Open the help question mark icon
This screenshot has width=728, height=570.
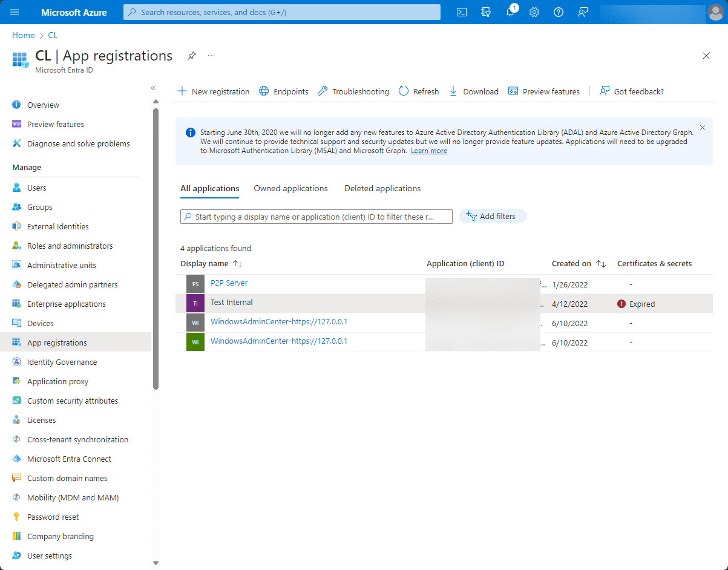(x=559, y=12)
